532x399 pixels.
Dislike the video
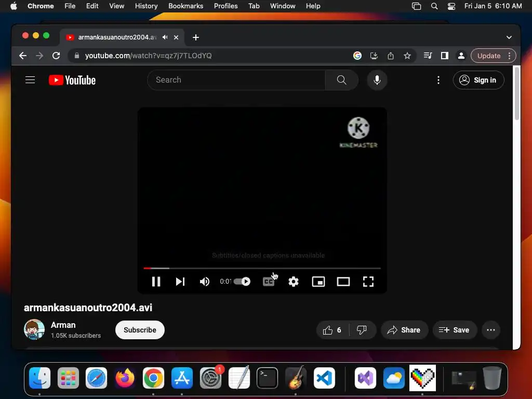point(362,330)
